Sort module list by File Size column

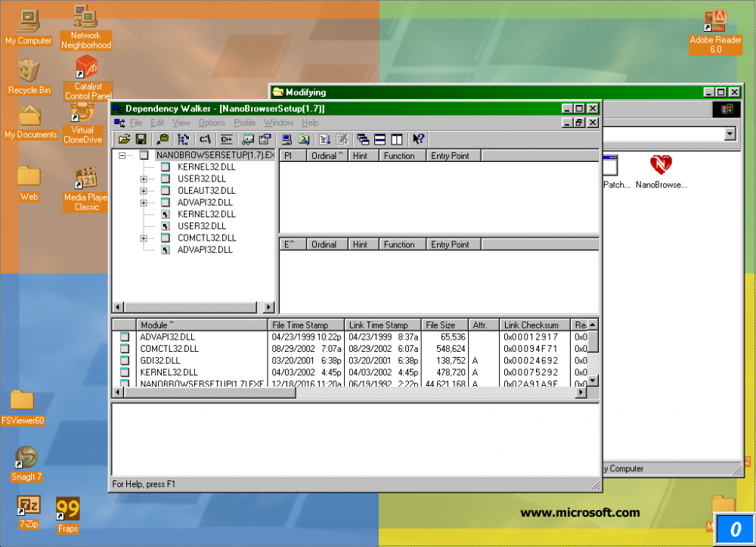point(444,325)
